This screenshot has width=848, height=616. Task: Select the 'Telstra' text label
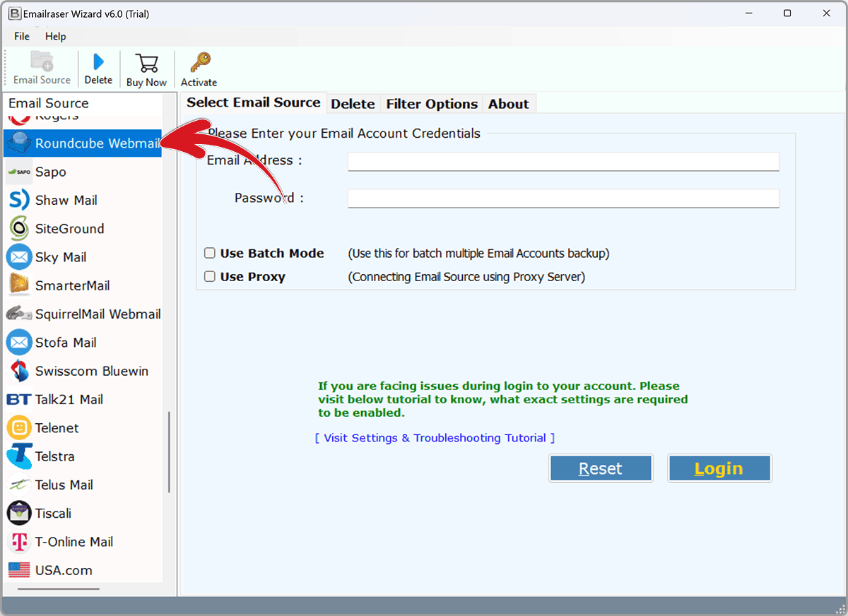55,456
